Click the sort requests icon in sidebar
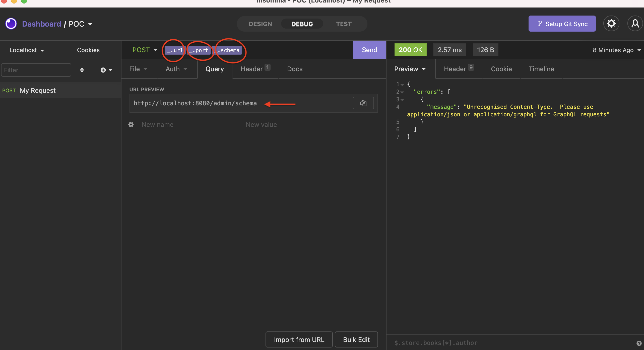The height and width of the screenshot is (350, 644). coord(82,70)
